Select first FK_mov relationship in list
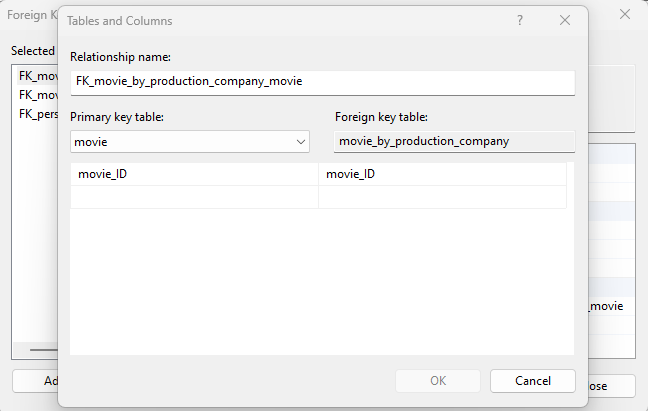648x411 pixels. tap(35, 76)
